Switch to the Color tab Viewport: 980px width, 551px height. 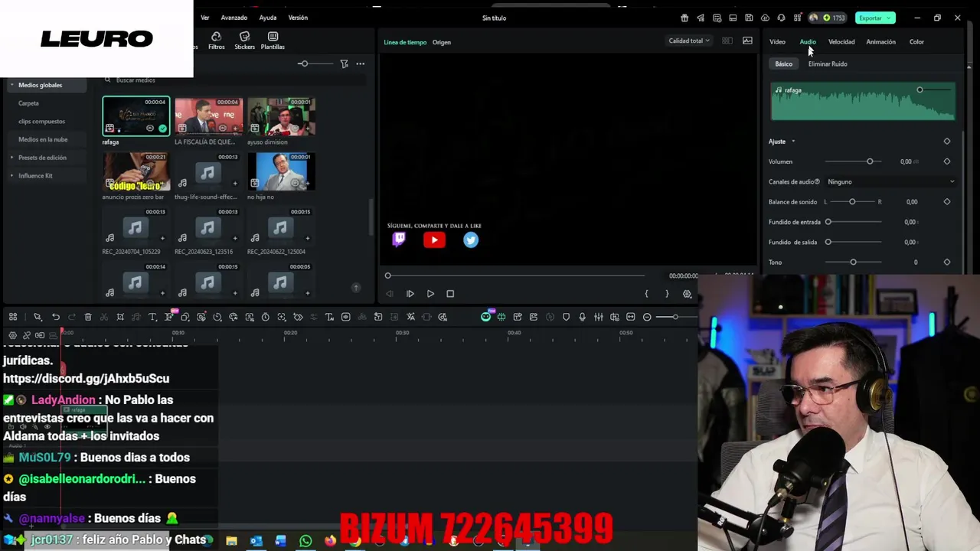(x=916, y=42)
